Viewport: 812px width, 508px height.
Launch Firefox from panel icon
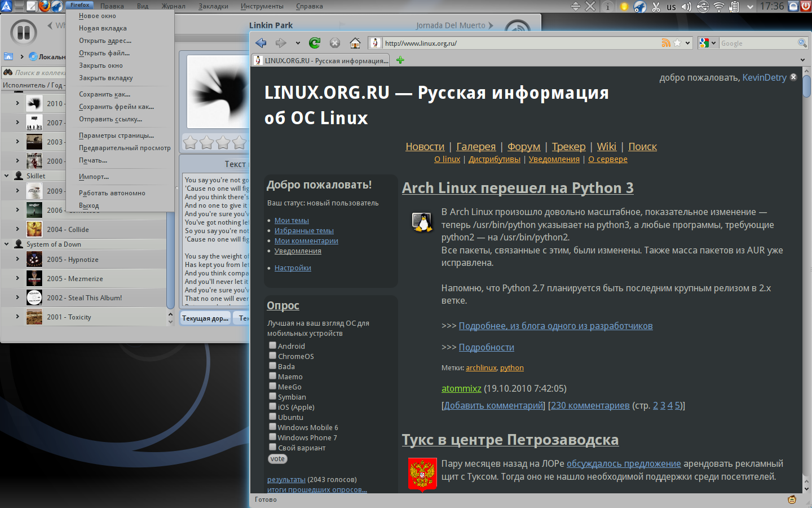44,6
